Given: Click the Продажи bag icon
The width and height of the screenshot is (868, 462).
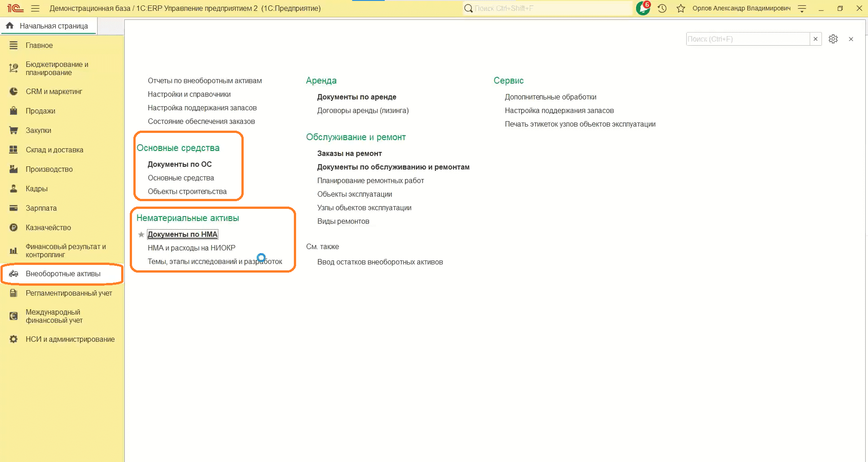Looking at the screenshot, I should click(x=14, y=111).
